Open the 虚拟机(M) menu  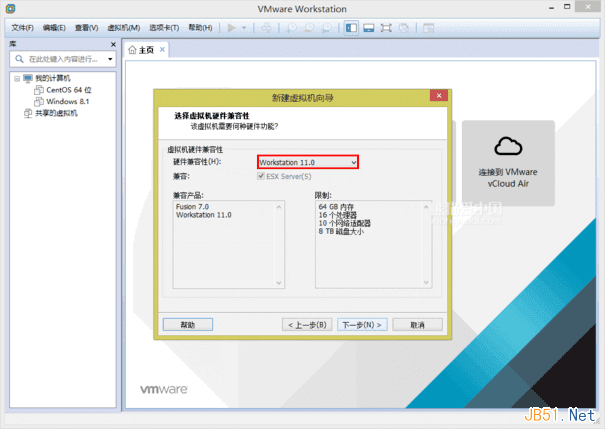(x=123, y=28)
